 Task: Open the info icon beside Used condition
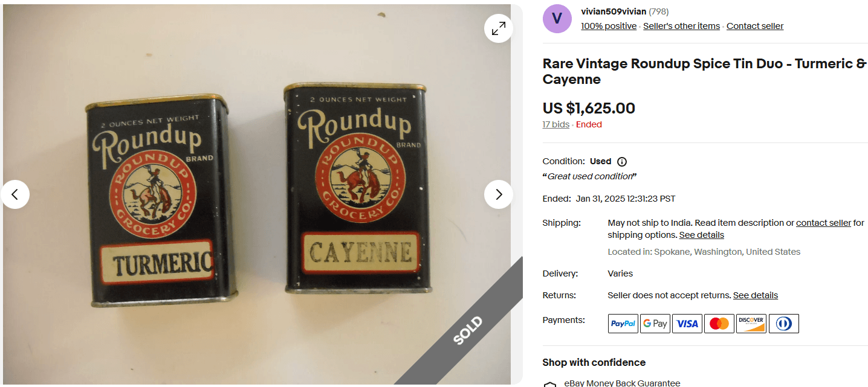[x=622, y=161]
